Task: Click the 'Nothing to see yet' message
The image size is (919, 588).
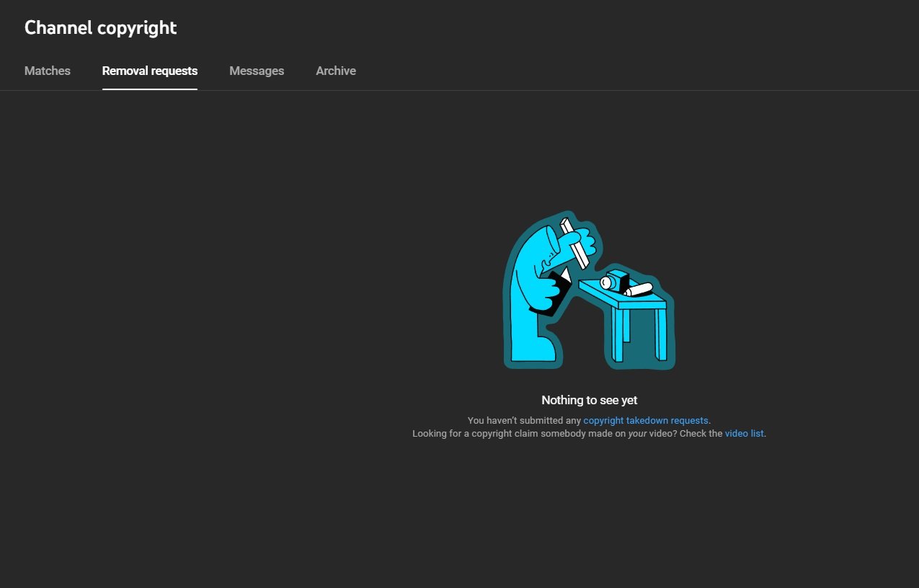Action: [x=590, y=400]
